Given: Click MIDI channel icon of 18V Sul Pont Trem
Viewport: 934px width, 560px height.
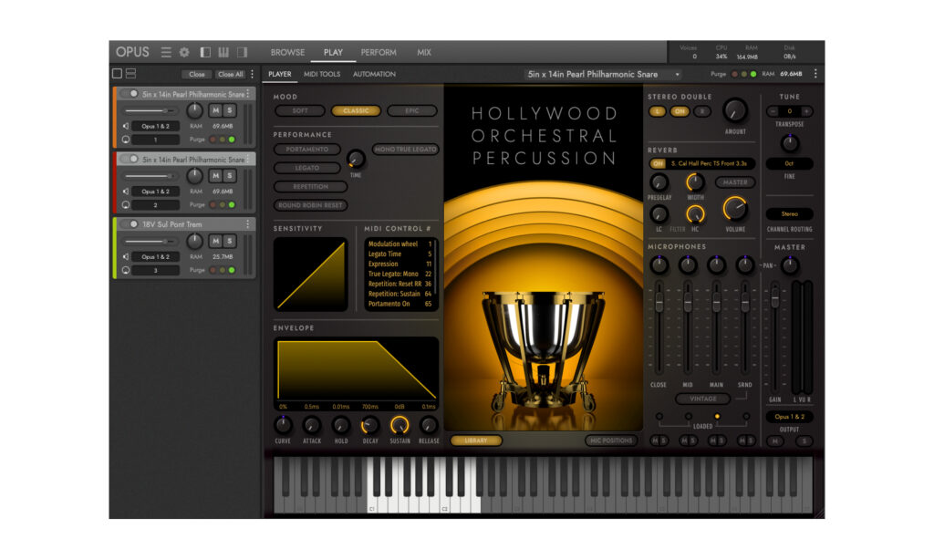Looking at the screenshot, I should pos(126,271).
